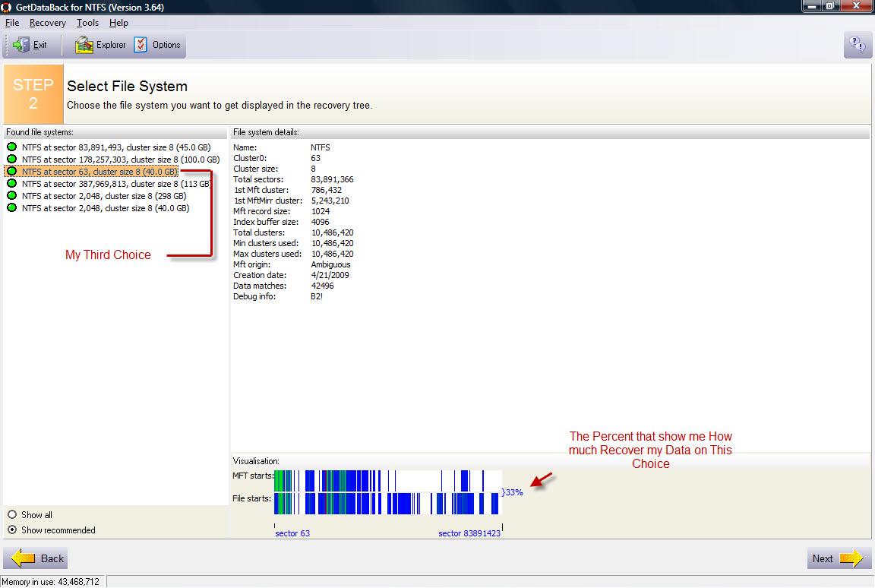Click the STEP 2 orange badge

tap(33, 93)
